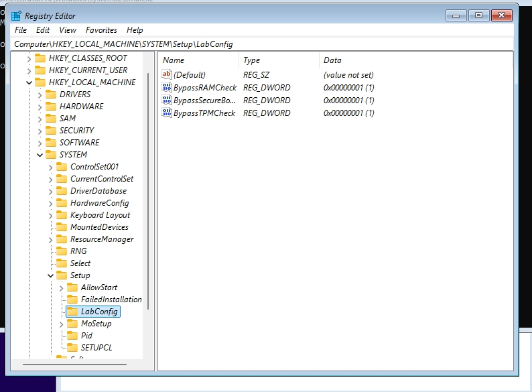The image size is (532, 392).
Task: Click BypassTPMCheck's 0x00000001 (1) data cell
Action: click(349, 113)
